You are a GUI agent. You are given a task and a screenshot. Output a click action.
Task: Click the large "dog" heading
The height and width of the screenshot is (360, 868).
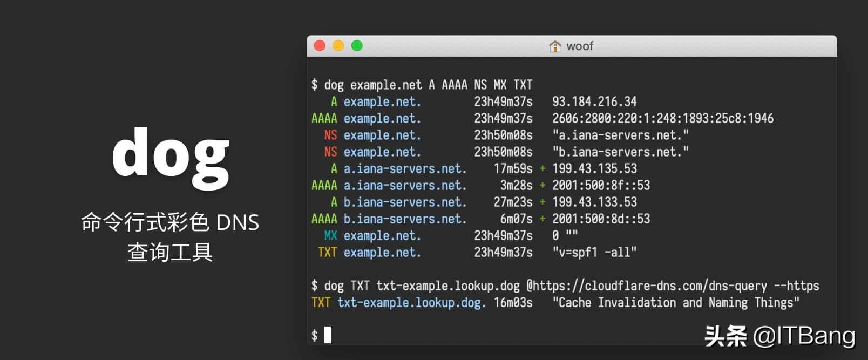(x=171, y=155)
